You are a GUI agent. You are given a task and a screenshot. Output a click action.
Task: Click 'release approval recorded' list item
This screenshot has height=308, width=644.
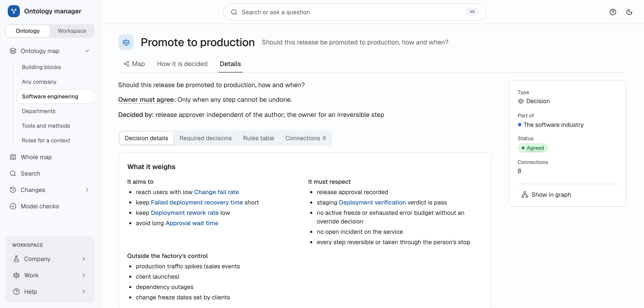click(x=352, y=192)
